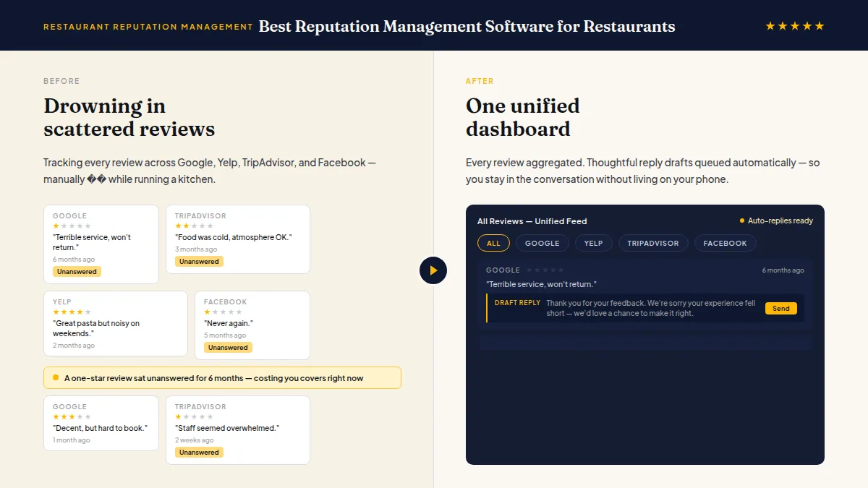Click star rating on "Never again" Facebook card
This screenshot has width=868, height=488.
click(224, 312)
